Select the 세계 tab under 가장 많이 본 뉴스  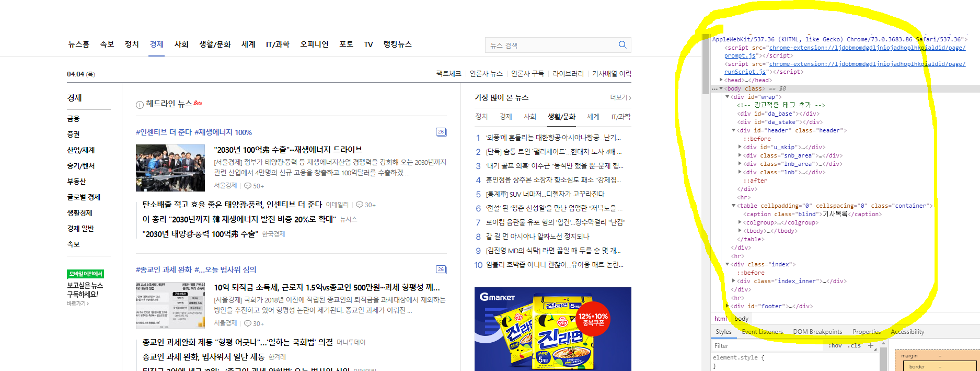(593, 117)
